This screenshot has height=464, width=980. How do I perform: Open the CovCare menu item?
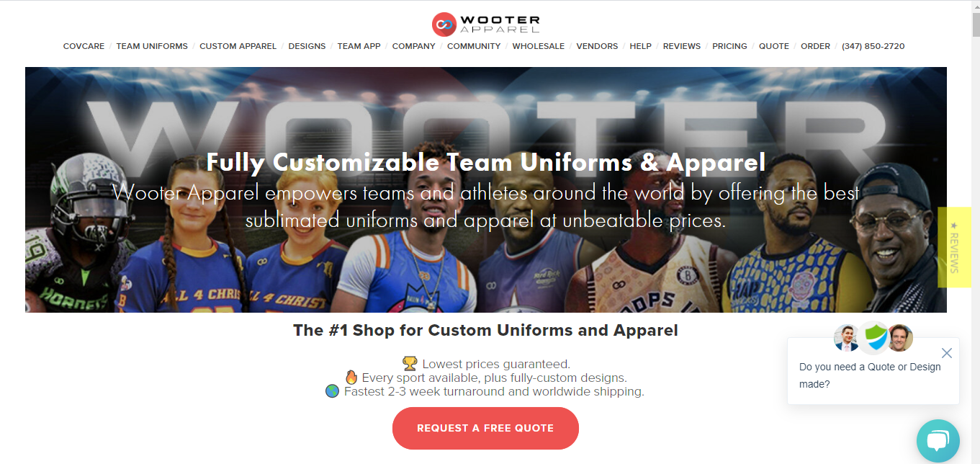(84, 46)
